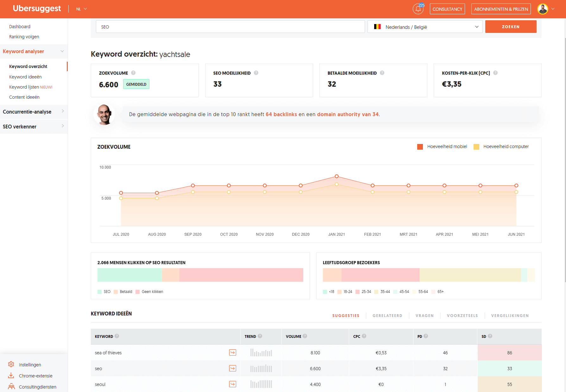
Task: Open Keyword overzicht in sidebar
Action: pyautogui.click(x=28, y=66)
